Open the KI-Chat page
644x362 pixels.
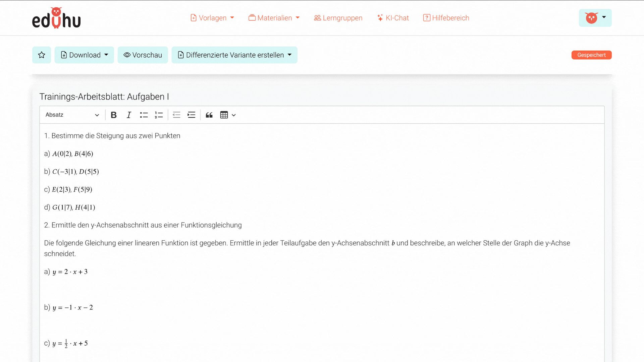(x=393, y=18)
